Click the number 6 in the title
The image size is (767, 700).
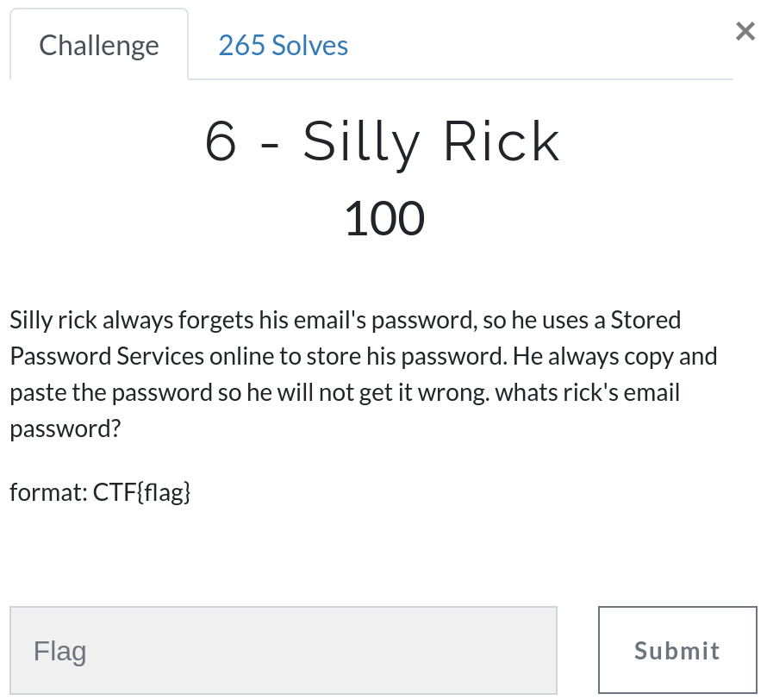click(x=221, y=142)
